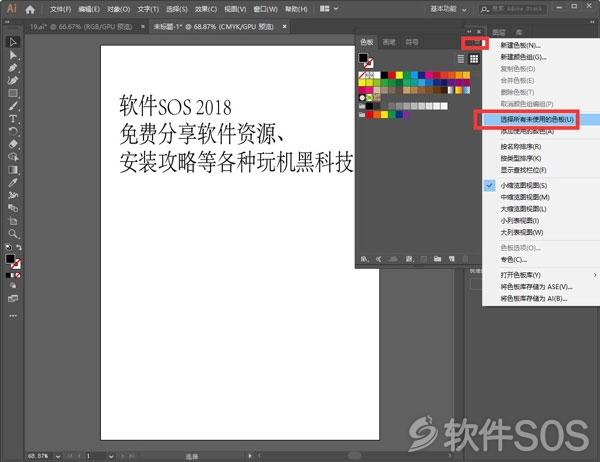Screen dimensions: 600x462
Task: Select the Eyedropper tool
Action: click(13, 183)
